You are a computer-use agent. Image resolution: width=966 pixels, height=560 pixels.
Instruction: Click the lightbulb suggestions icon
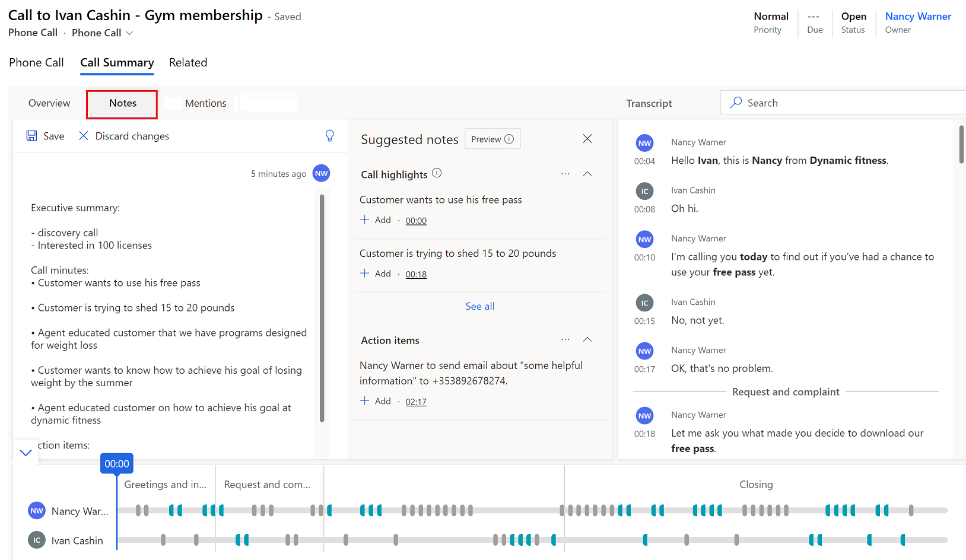click(x=330, y=135)
